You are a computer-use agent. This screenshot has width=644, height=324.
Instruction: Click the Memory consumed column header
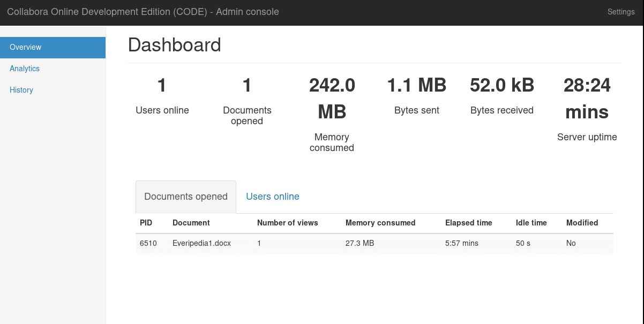[380, 223]
